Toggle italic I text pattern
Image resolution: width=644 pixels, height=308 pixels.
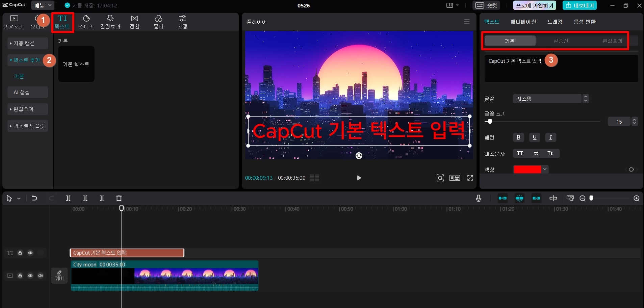pyautogui.click(x=550, y=137)
